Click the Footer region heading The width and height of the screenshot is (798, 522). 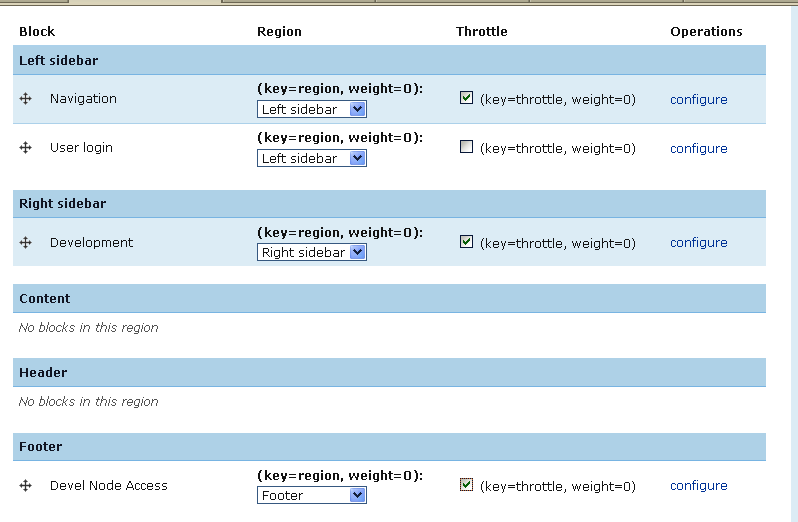[41, 447]
